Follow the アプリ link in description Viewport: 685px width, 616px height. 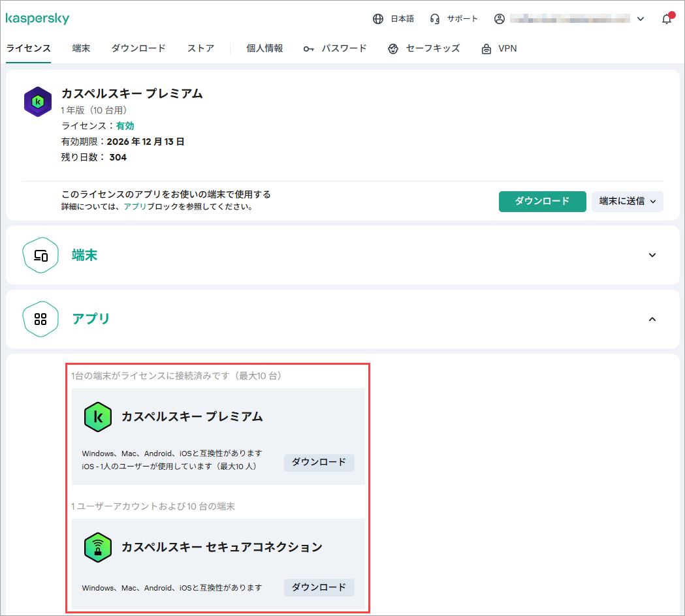(135, 206)
